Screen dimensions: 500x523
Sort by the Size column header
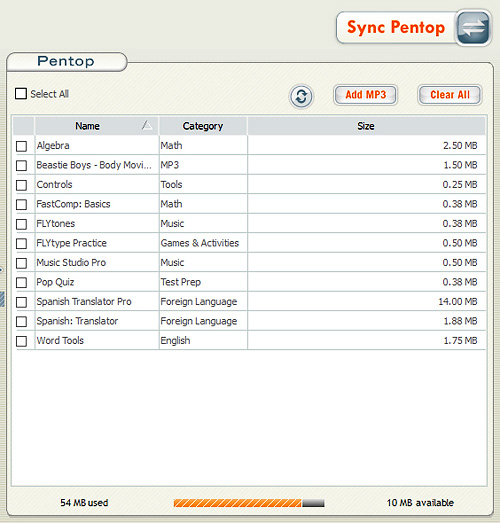point(366,126)
